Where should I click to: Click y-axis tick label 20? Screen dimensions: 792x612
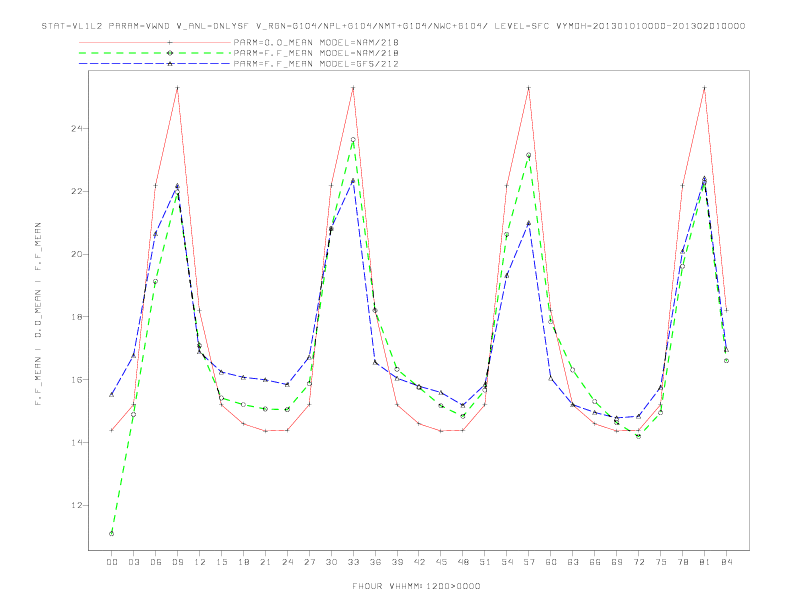tap(76, 254)
